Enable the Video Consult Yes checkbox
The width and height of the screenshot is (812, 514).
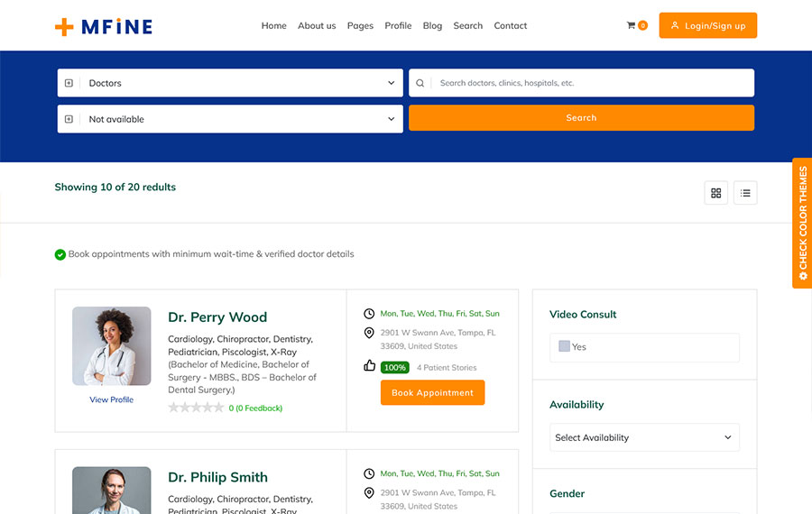(564, 346)
